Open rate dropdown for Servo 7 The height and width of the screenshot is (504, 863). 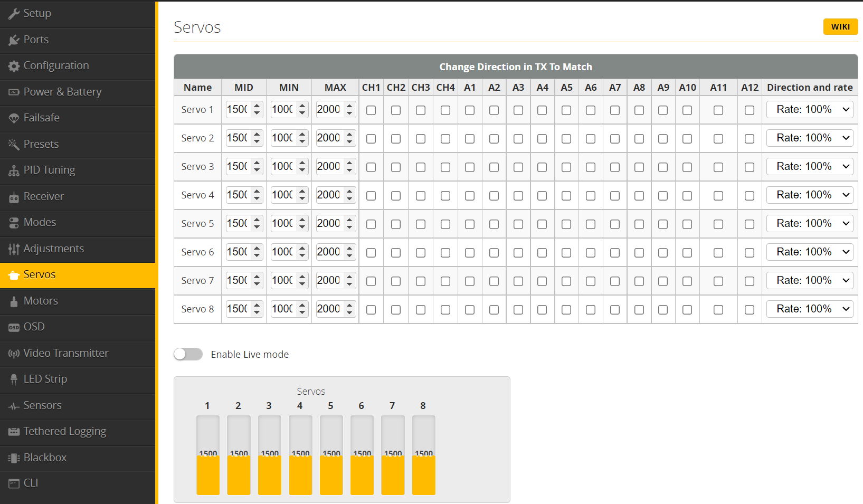click(x=810, y=280)
